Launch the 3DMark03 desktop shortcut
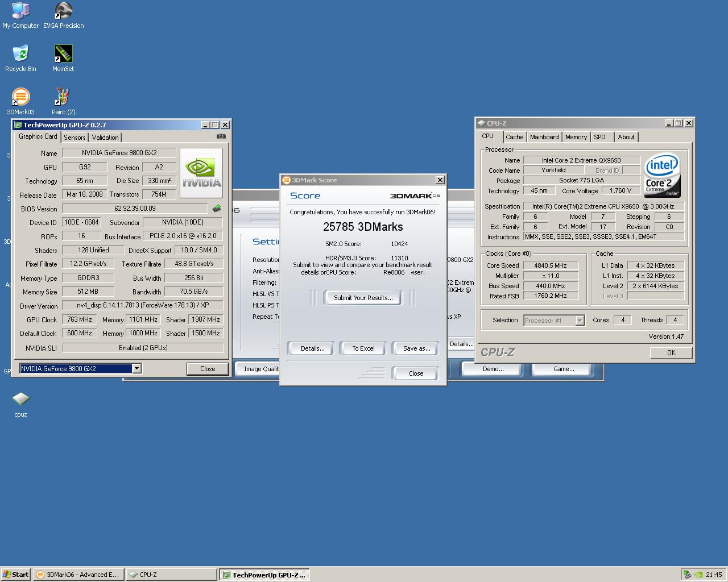 tap(20, 102)
